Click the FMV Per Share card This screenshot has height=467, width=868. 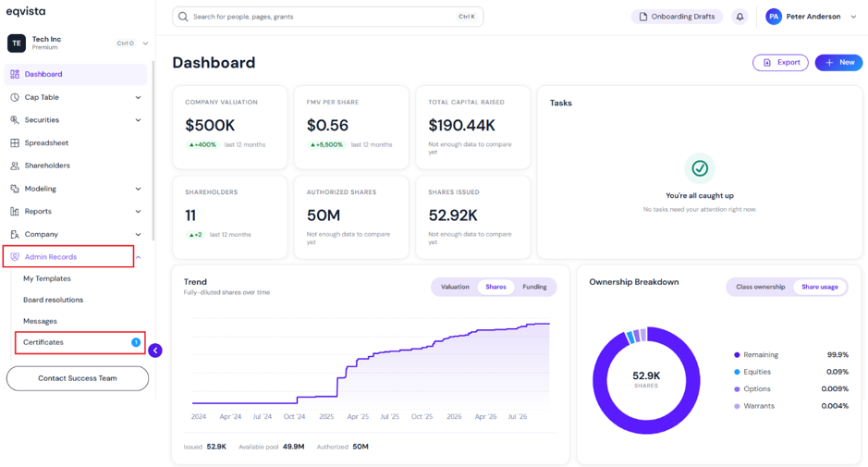[351, 128]
